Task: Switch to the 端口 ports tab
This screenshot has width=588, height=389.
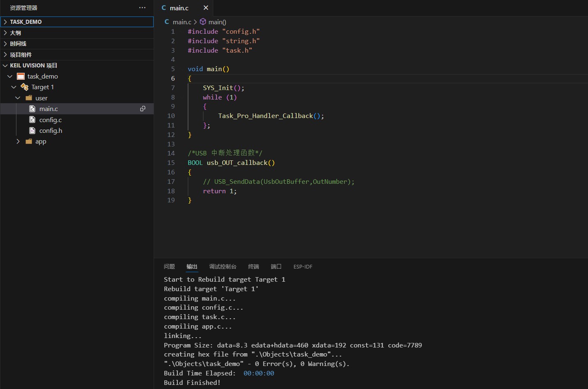Action: (276, 266)
